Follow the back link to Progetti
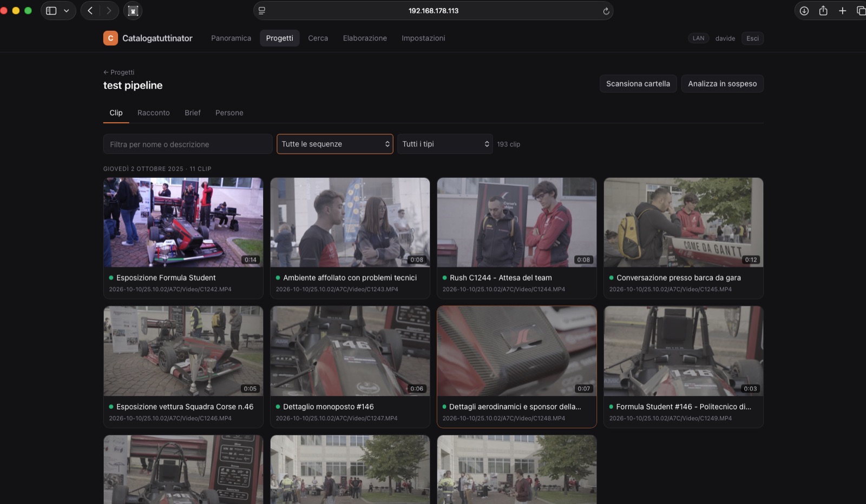The image size is (866, 504). tap(119, 72)
